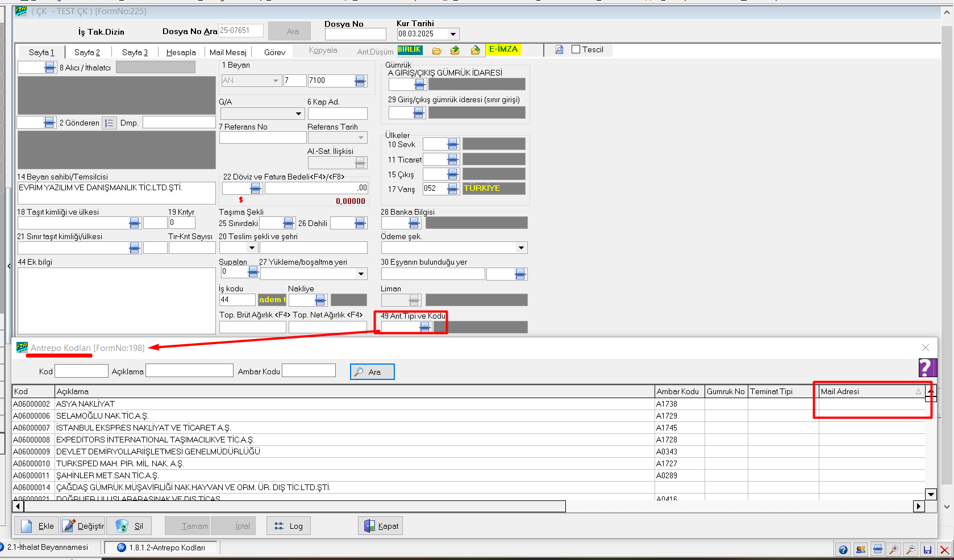The width and height of the screenshot is (954, 560).
Task: Click the Ekle button to add record
Action: 38,526
